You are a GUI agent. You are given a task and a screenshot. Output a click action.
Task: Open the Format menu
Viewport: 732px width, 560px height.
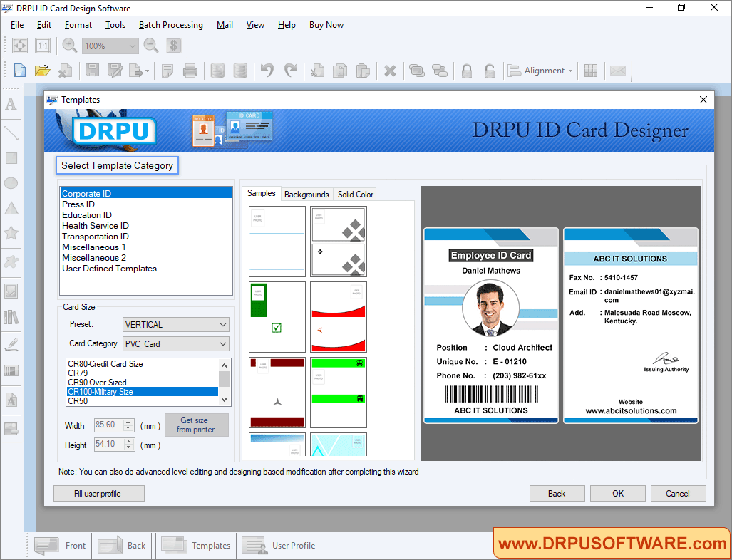tap(78, 25)
